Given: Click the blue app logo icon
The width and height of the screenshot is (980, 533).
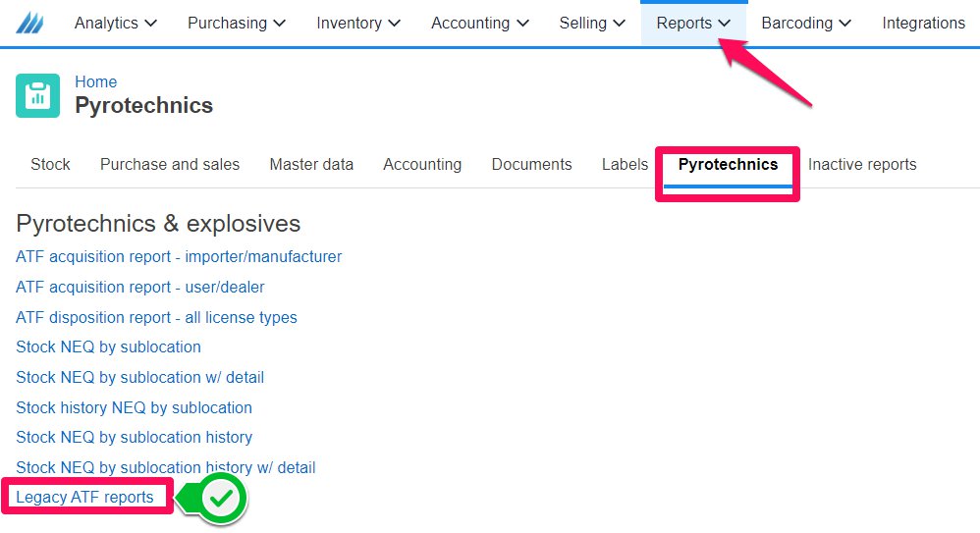Looking at the screenshot, I should tap(30, 24).
